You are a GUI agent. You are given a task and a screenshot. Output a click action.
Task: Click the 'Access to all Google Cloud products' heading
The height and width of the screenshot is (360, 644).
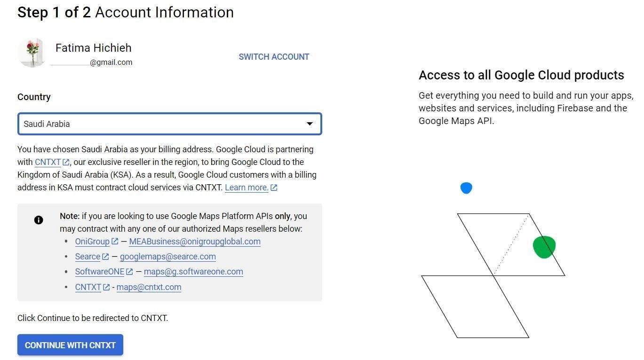tap(521, 75)
